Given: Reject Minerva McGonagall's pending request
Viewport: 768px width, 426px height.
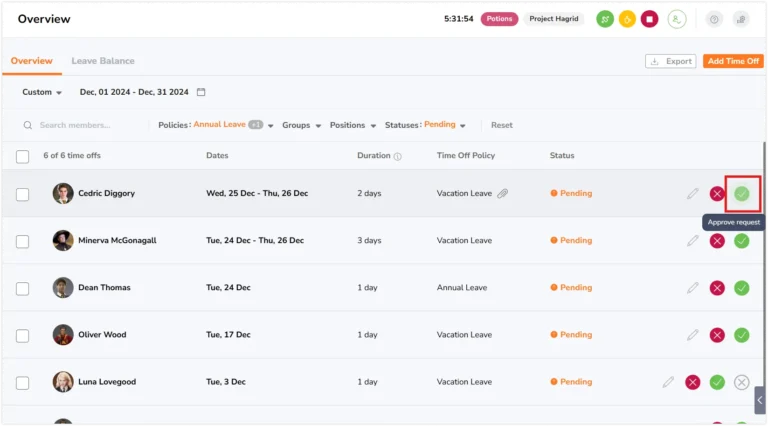Looking at the screenshot, I should [717, 241].
